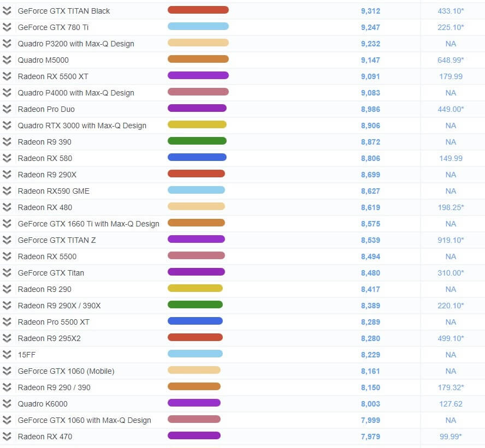Click the red bar for GeForce GTX TITAN Black
This screenshot has height=448, width=485.
[x=198, y=10]
